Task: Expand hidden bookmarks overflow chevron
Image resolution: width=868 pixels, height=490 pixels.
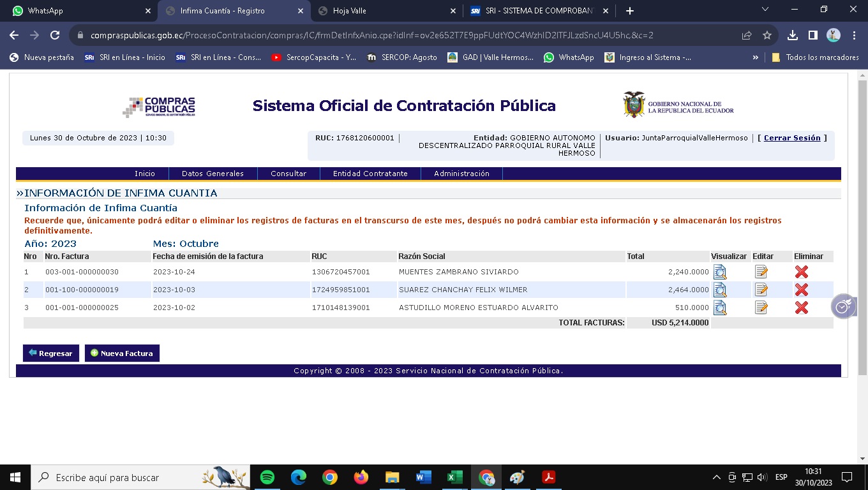Action: [x=756, y=57]
